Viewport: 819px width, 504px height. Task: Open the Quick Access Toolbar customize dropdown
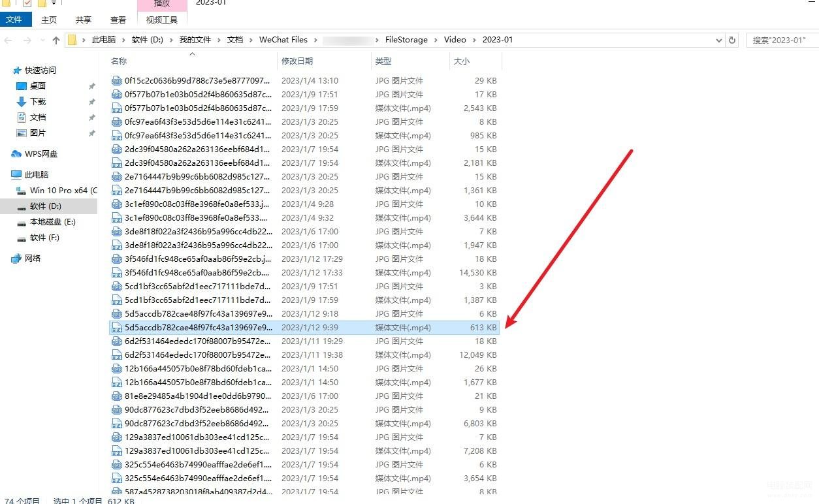(x=54, y=3)
